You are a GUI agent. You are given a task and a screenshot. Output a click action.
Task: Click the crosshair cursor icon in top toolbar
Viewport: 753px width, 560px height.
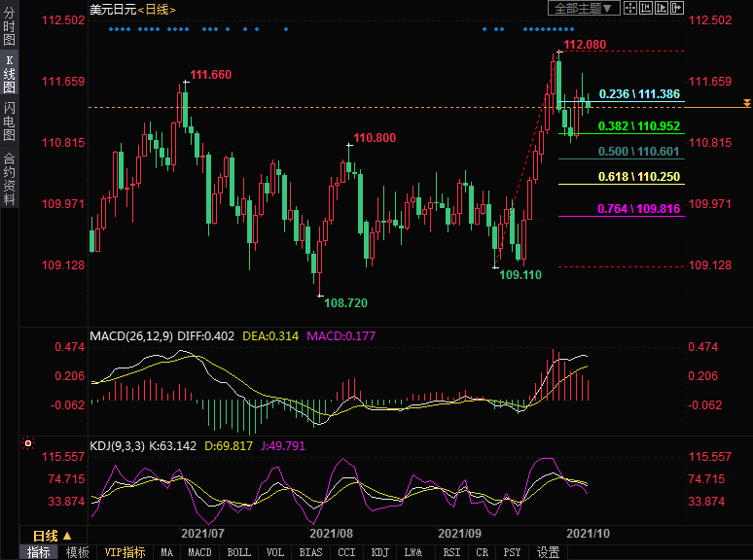(629, 9)
